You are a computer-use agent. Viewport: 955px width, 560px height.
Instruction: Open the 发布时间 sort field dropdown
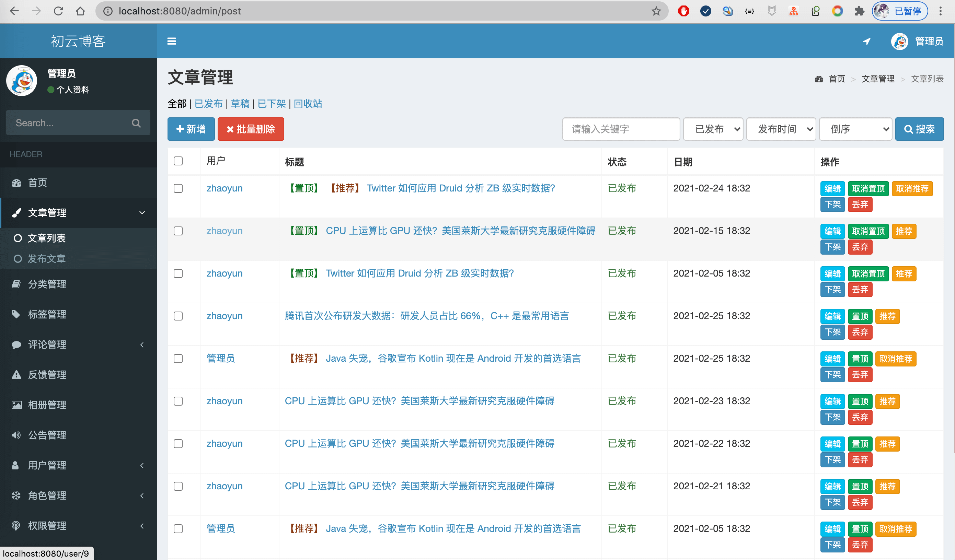click(x=781, y=129)
